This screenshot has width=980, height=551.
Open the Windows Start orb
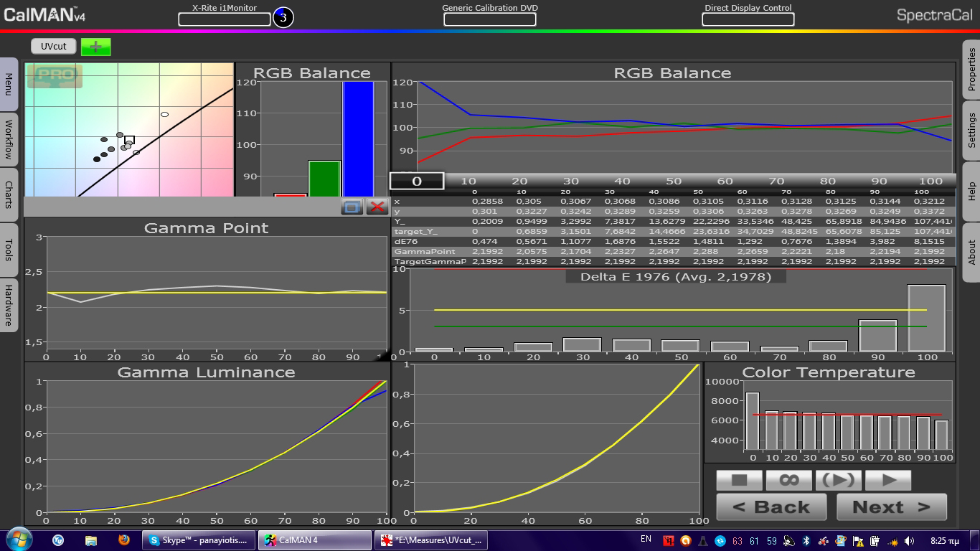(x=19, y=540)
